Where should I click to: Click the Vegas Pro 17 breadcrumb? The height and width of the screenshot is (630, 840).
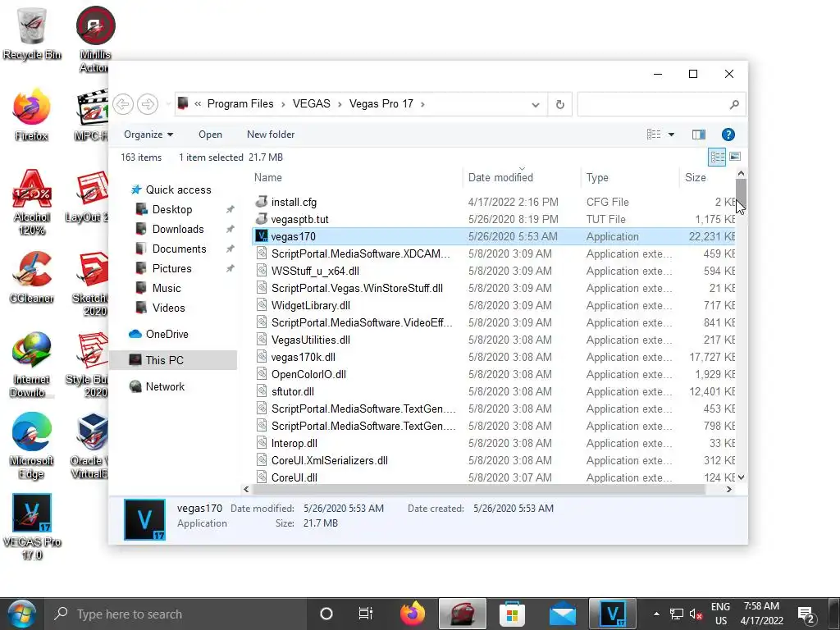click(x=381, y=104)
